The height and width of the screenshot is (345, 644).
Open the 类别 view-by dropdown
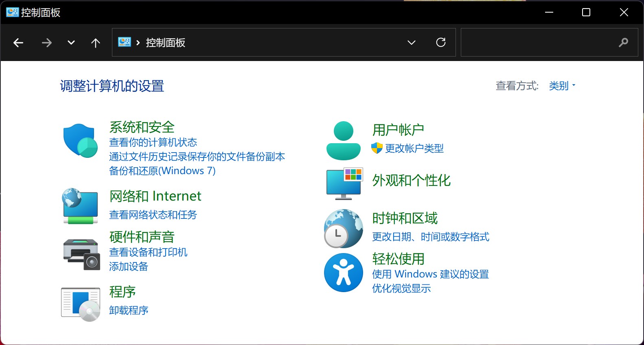(562, 86)
